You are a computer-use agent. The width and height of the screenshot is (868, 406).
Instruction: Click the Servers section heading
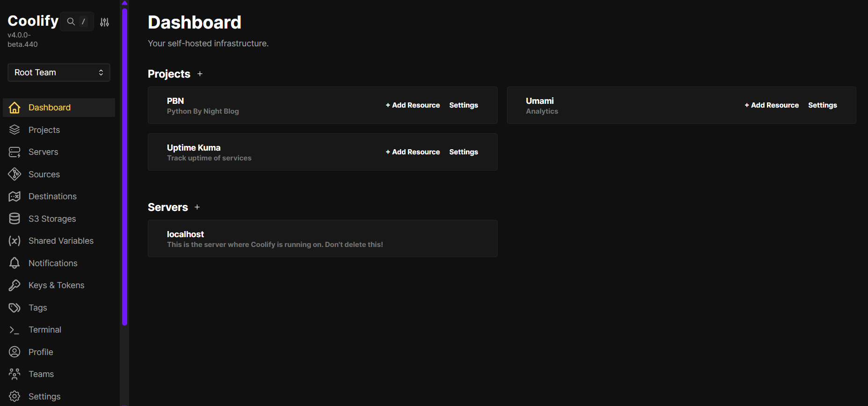[168, 207]
